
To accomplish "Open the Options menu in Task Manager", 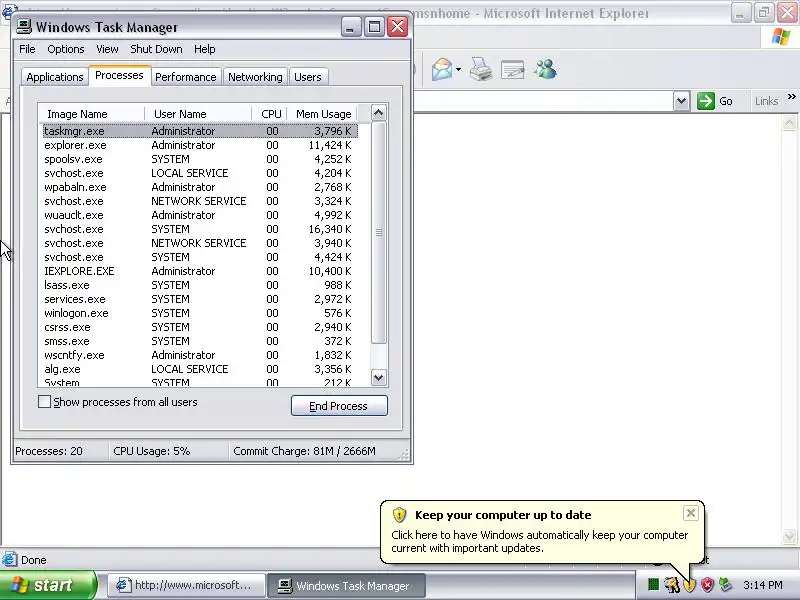I will pyautogui.click(x=65, y=49).
